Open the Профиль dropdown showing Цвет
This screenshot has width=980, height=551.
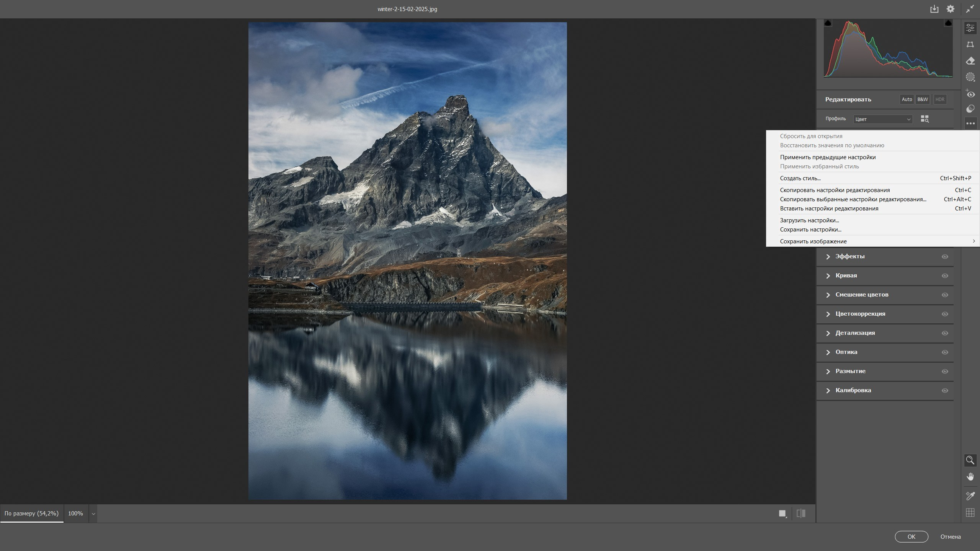[882, 119]
